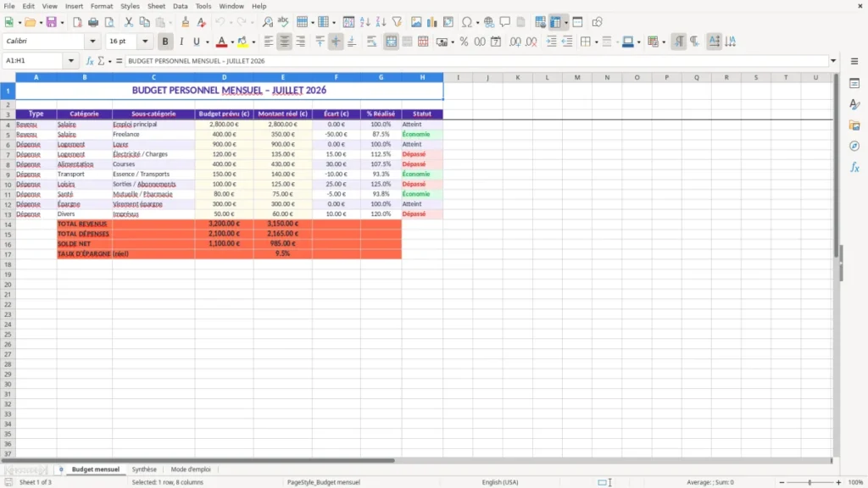The height and width of the screenshot is (488, 868).
Task: Click the formula input line
Action: (476, 61)
